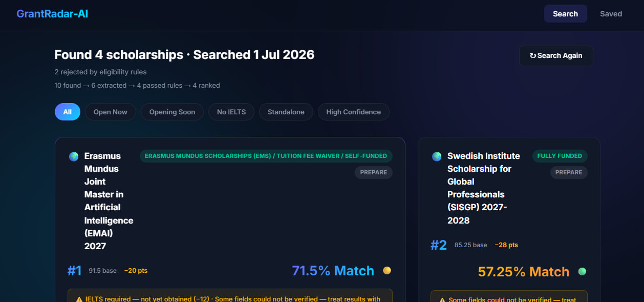644x302 pixels.
Task: Click PREPARE badge on Erasmus Mundus card
Action: point(374,172)
